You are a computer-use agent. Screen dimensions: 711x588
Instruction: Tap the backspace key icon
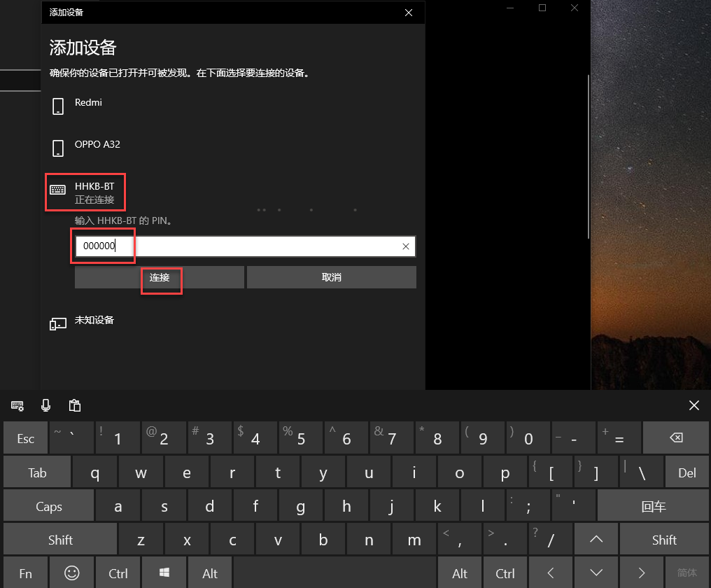tap(675, 439)
